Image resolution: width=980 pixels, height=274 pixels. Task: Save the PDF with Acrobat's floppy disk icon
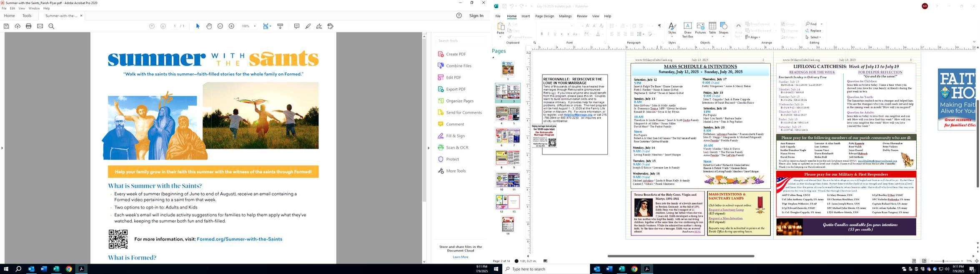(x=6, y=26)
